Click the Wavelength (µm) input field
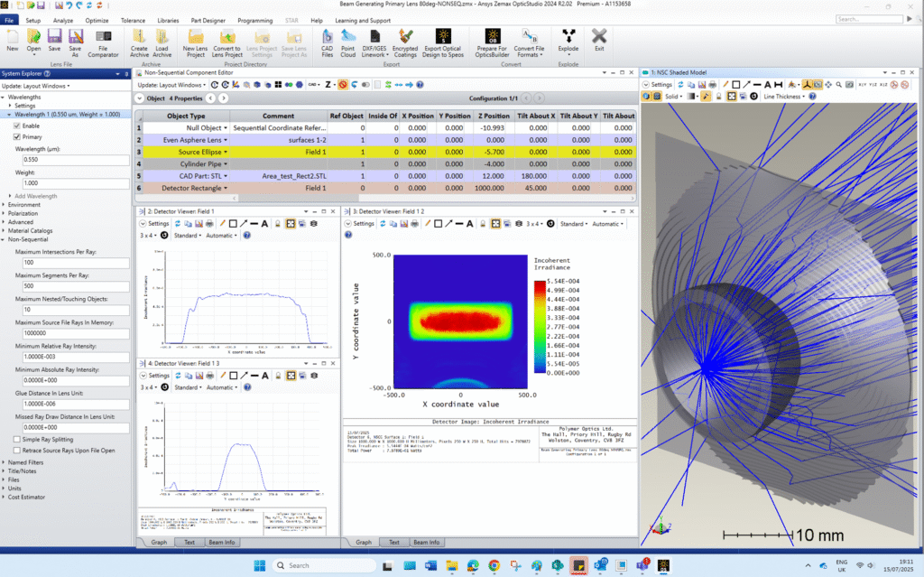The height and width of the screenshot is (577, 924). (x=76, y=160)
